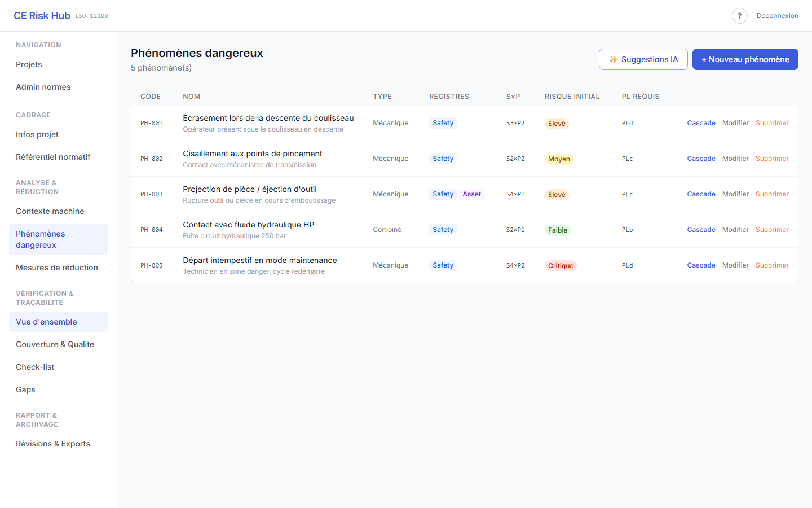Remove PH-003 with Supprimer
The width and height of the screenshot is (812, 508).
[772, 194]
